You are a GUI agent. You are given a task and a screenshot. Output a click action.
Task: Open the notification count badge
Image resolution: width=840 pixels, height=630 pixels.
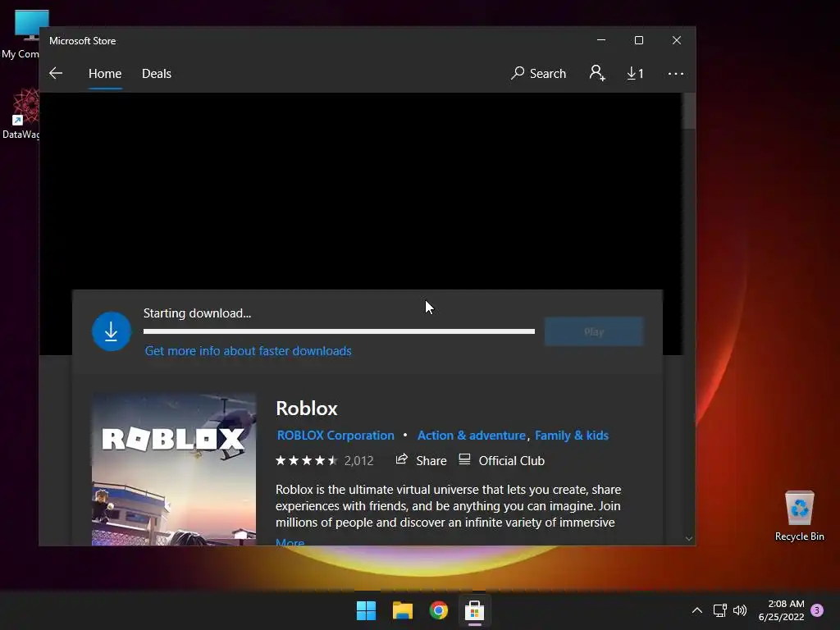pyautogui.click(x=817, y=610)
